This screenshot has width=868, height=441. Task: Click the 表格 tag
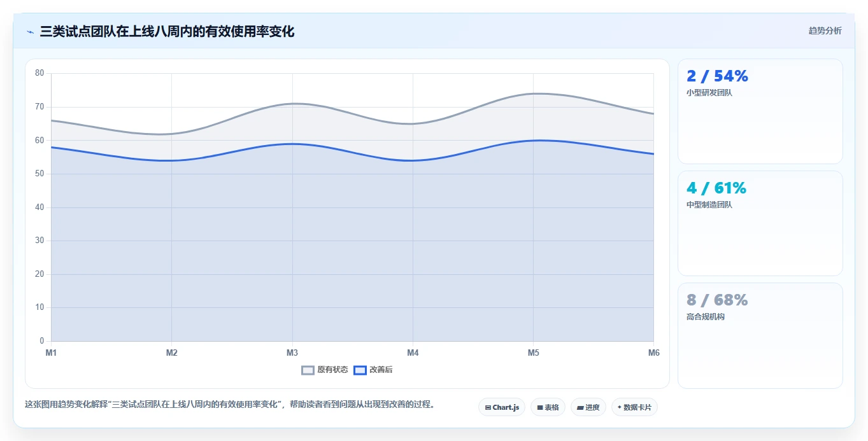pos(548,407)
